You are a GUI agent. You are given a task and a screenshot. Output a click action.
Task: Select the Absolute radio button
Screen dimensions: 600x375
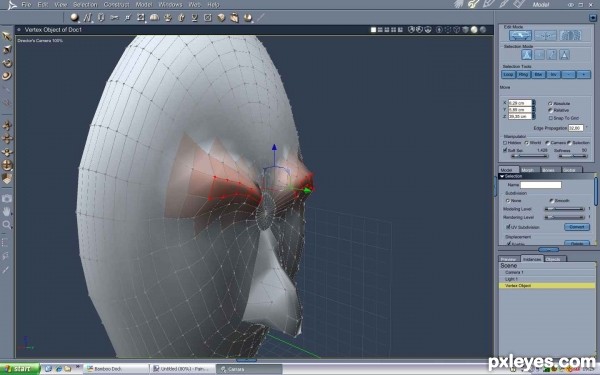coord(550,104)
